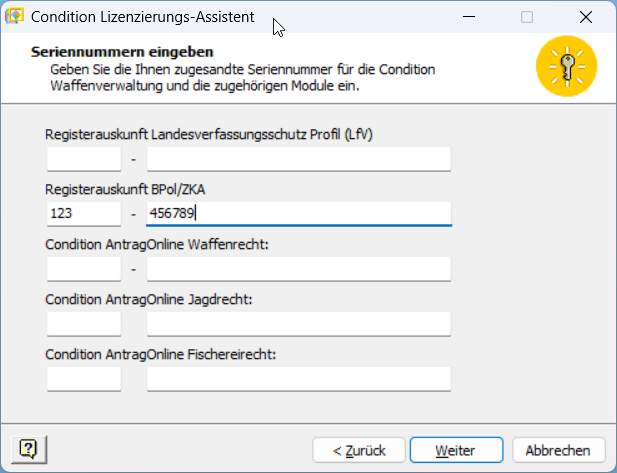Focus the short AntragOnline Fischereirecht prefix field

pyautogui.click(x=84, y=378)
